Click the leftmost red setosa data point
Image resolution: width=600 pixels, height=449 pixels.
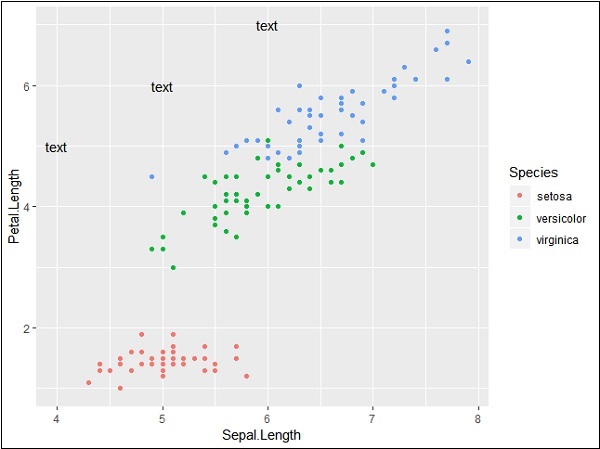tap(89, 382)
